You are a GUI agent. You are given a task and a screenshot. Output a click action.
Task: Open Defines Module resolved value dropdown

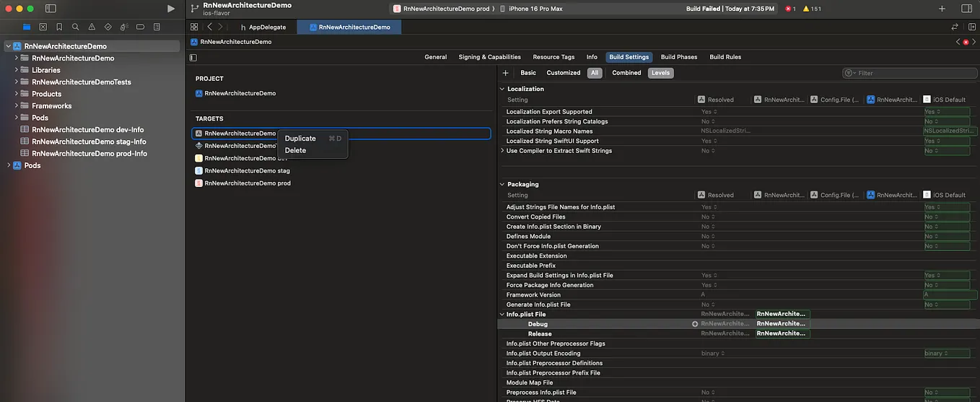pyautogui.click(x=707, y=236)
